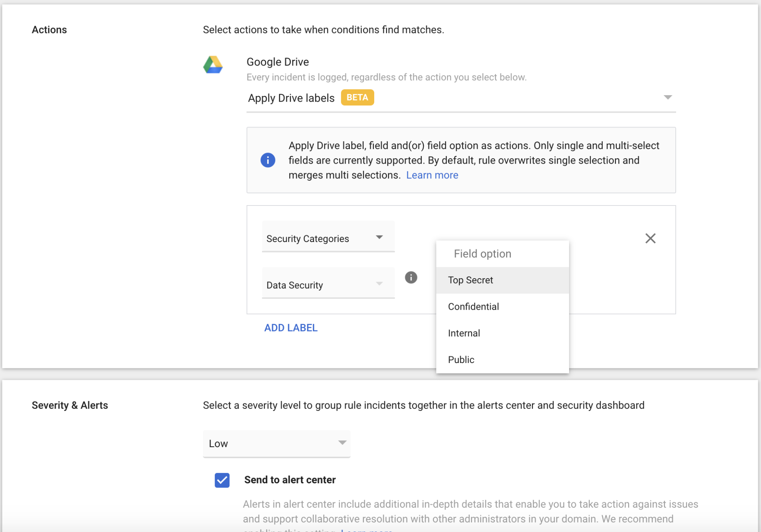Click the blue info icon in notice box
This screenshot has height=532, width=761.
[x=268, y=160]
